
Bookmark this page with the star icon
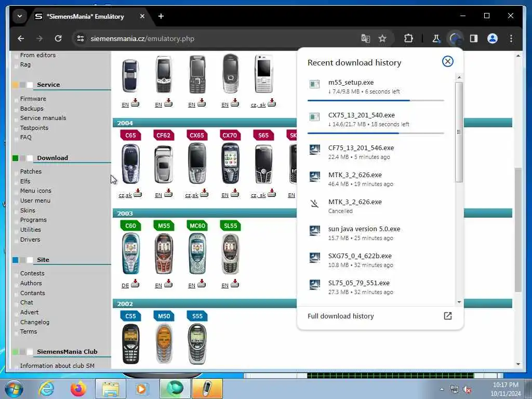pos(382,38)
